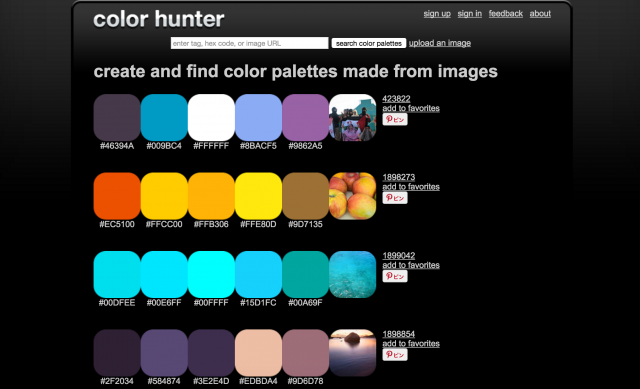The image size is (640, 389).
Task: Open the color hunter logo homepage
Action: point(159,19)
